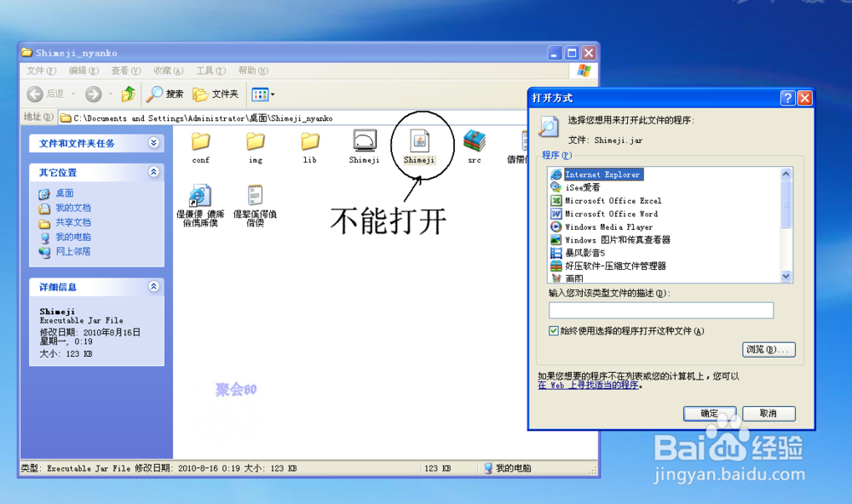
Task: Click the Explorer title bar folder icon
Action: pyautogui.click(x=26, y=53)
